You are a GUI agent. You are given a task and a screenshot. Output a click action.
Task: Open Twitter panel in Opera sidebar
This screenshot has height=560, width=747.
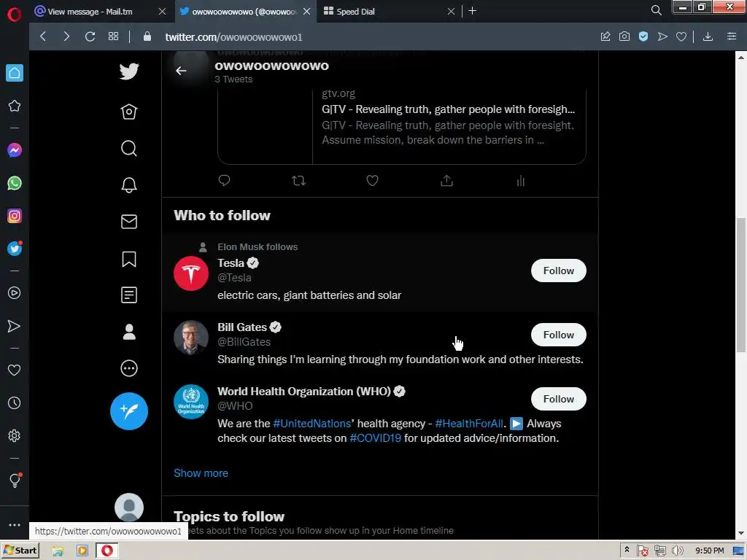15,249
